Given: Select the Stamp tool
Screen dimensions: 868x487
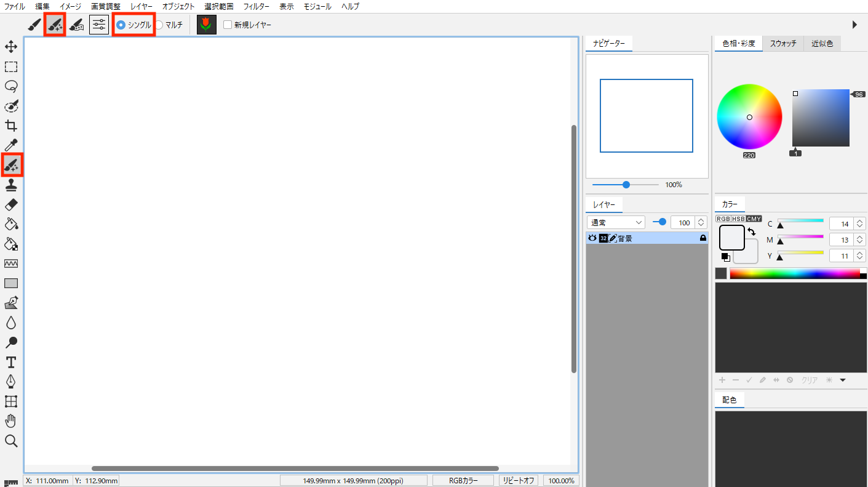Looking at the screenshot, I should (x=11, y=185).
